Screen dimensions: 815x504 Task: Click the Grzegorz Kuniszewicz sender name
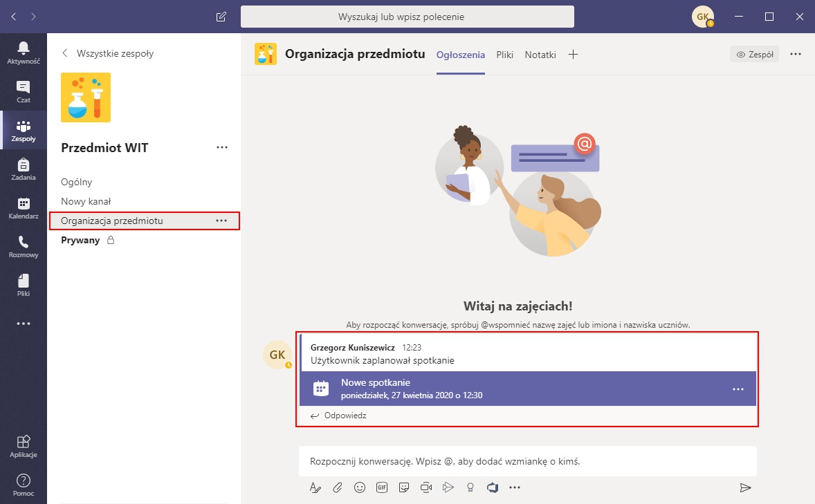(352, 348)
